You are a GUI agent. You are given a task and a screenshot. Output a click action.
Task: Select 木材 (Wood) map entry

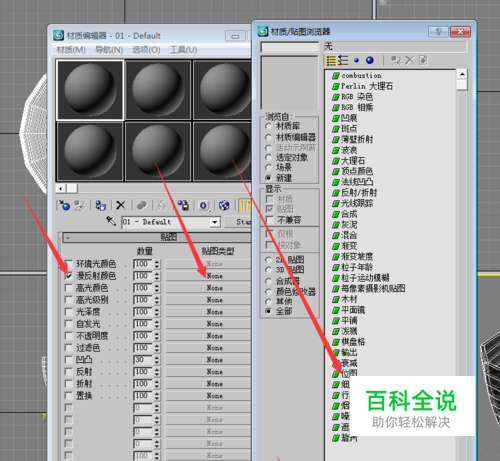point(345,299)
